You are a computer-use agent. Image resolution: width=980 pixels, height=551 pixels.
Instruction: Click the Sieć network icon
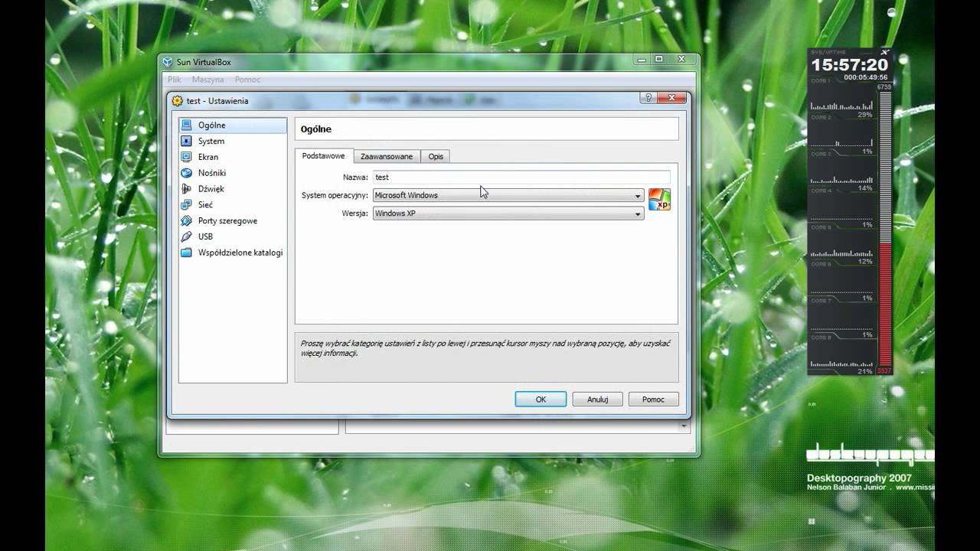(x=186, y=204)
